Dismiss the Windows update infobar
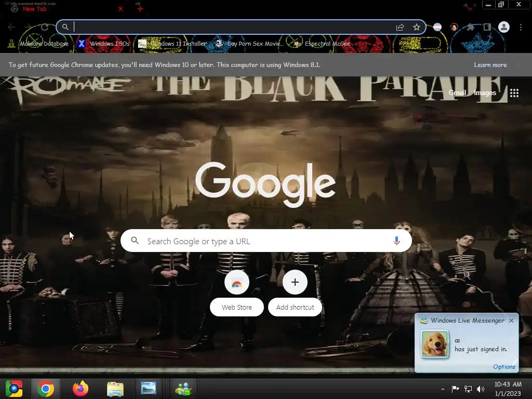 point(520,65)
